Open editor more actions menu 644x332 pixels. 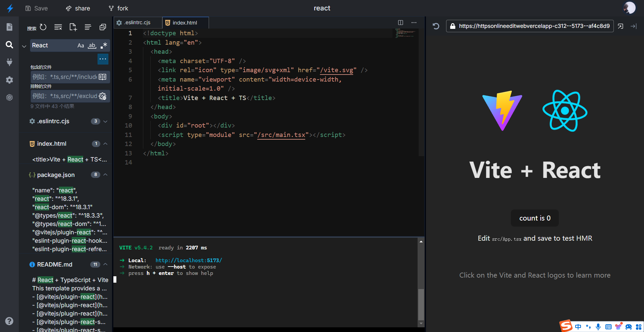point(414,22)
